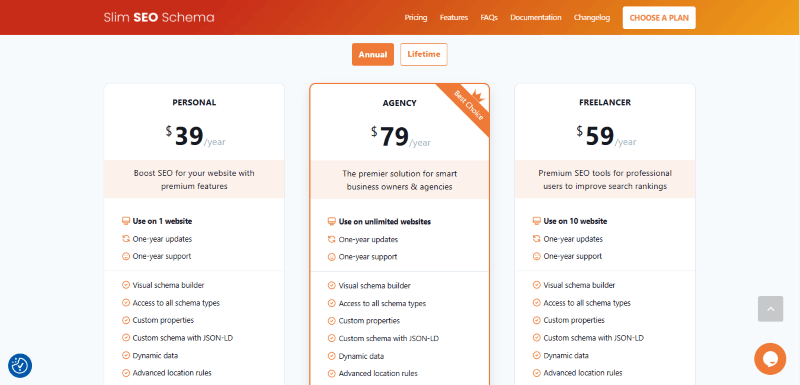Viewport: 800px width, 385px height.
Task: Click 'Boost SEO for your website' description
Action: click(194, 179)
